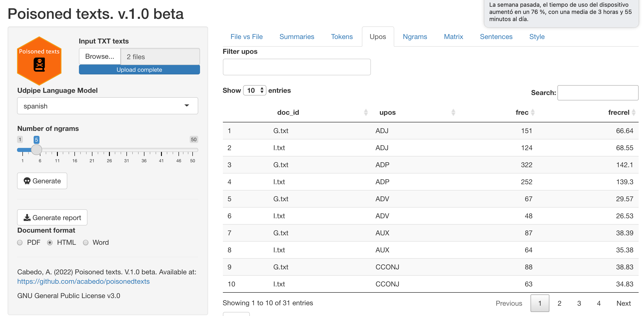Focus the Filter upos input field
The image size is (644, 316).
pyautogui.click(x=296, y=67)
